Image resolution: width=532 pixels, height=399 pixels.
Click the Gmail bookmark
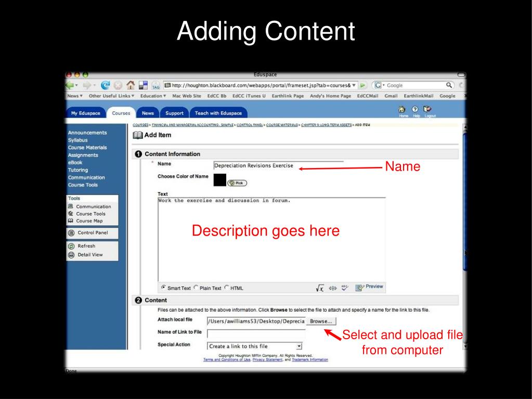tap(391, 96)
